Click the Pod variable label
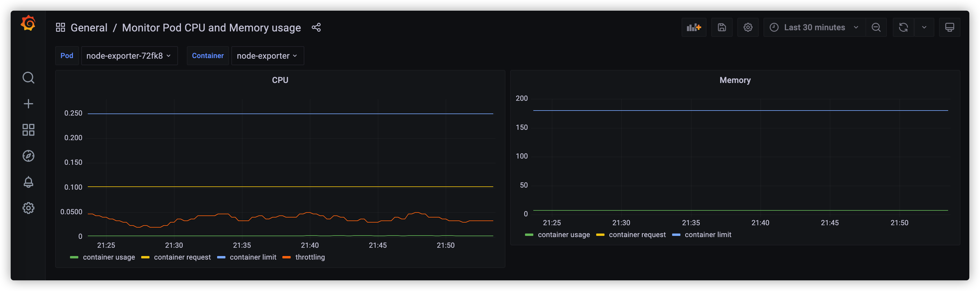Screen dimensions: 980x291 (x=67, y=56)
